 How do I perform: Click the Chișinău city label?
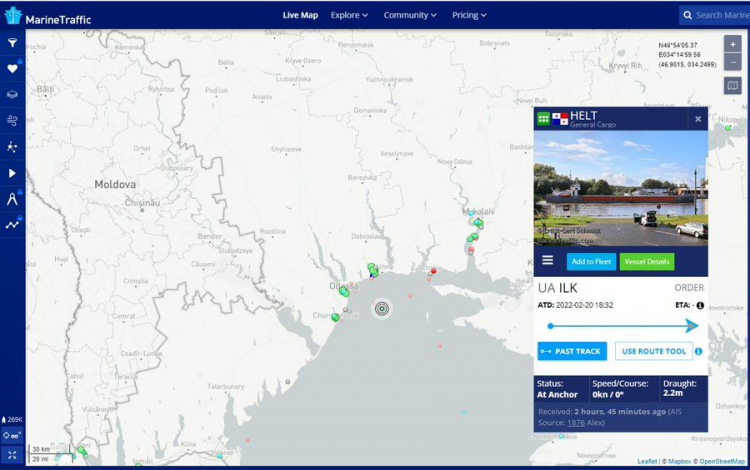(x=142, y=203)
